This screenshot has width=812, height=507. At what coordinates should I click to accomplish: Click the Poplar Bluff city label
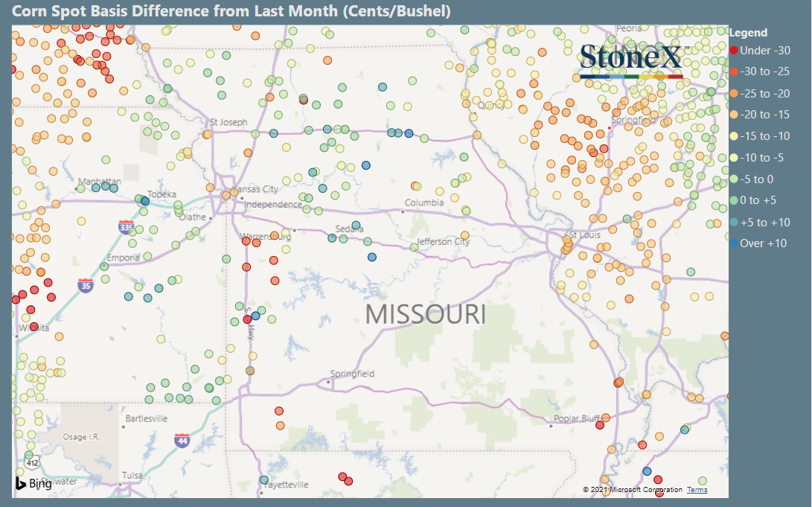click(x=577, y=418)
